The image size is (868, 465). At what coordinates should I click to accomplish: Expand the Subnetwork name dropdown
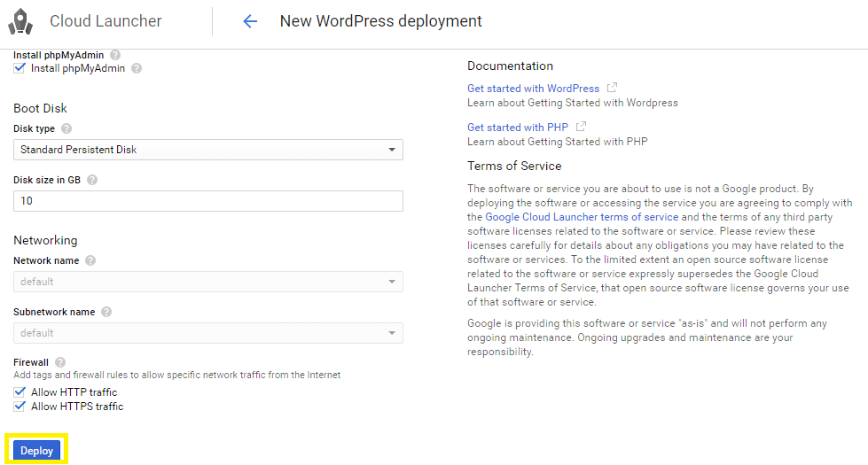(208, 333)
